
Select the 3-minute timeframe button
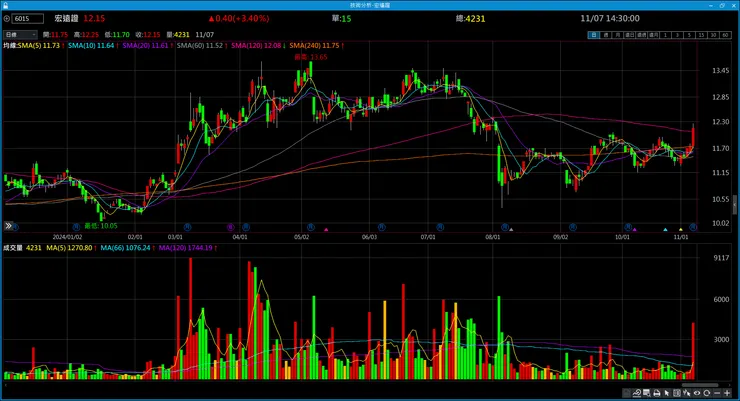[677, 35]
